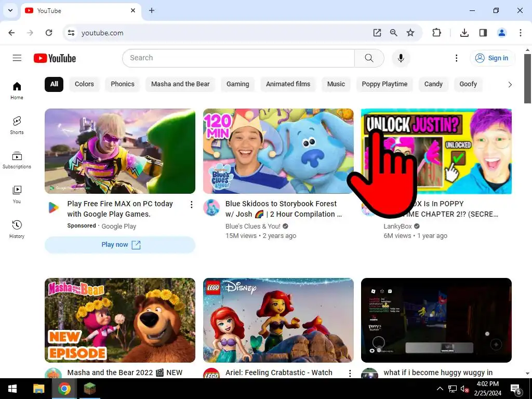Open Chrome downloads icon
The image size is (532, 399).
click(464, 33)
